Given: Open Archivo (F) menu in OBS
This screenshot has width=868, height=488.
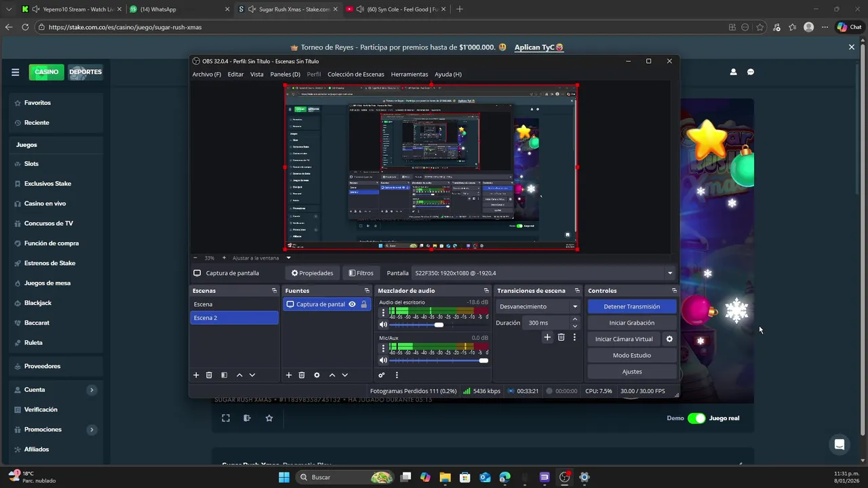Looking at the screenshot, I should point(206,75).
